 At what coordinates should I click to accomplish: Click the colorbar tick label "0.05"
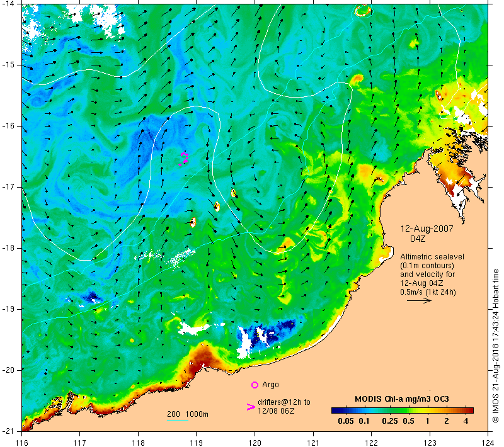click(x=345, y=421)
